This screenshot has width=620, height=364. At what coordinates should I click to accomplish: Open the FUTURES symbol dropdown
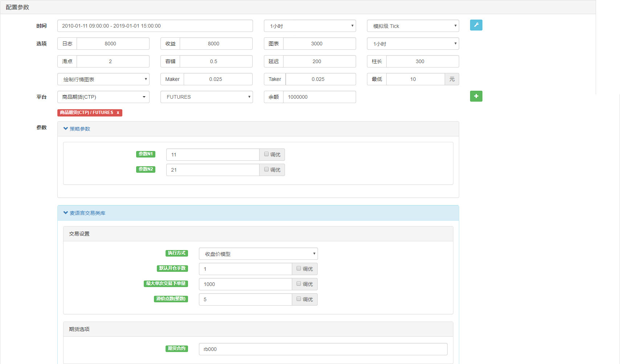click(206, 97)
